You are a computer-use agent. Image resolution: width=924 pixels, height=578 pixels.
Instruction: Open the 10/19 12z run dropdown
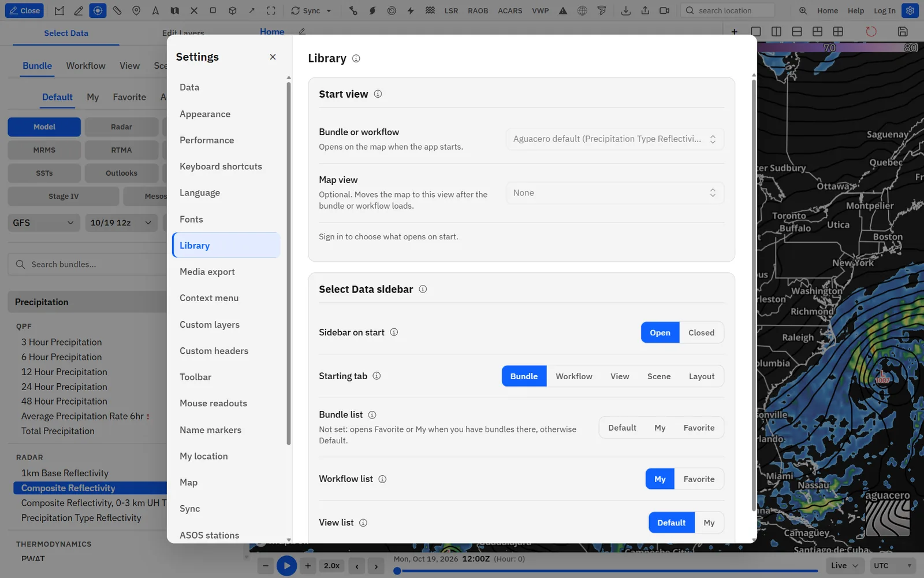pyautogui.click(x=121, y=223)
